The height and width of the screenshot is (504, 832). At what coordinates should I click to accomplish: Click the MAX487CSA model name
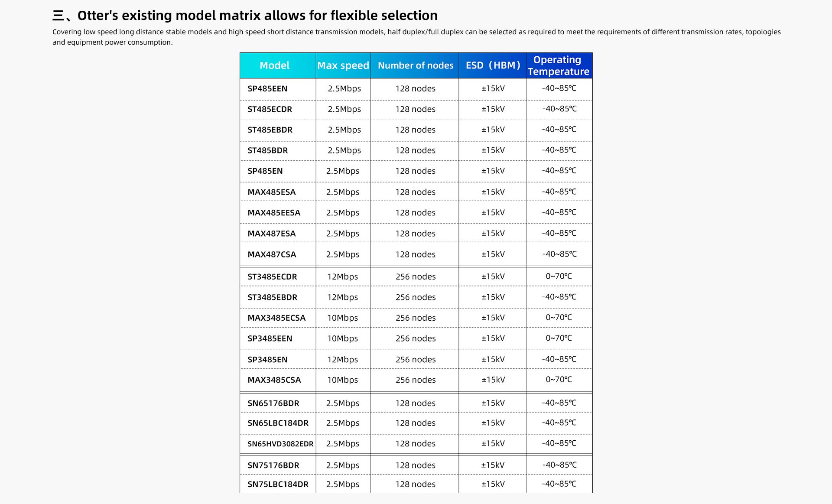click(272, 254)
